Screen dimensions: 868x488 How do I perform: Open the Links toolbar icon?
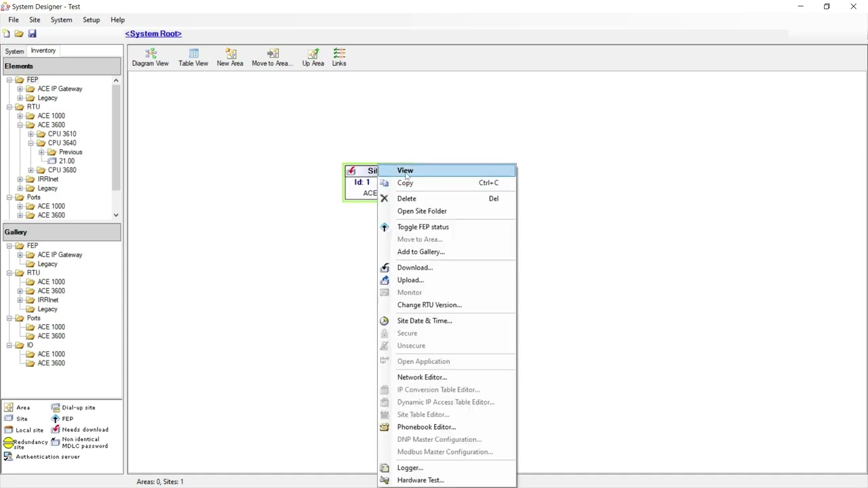[339, 54]
